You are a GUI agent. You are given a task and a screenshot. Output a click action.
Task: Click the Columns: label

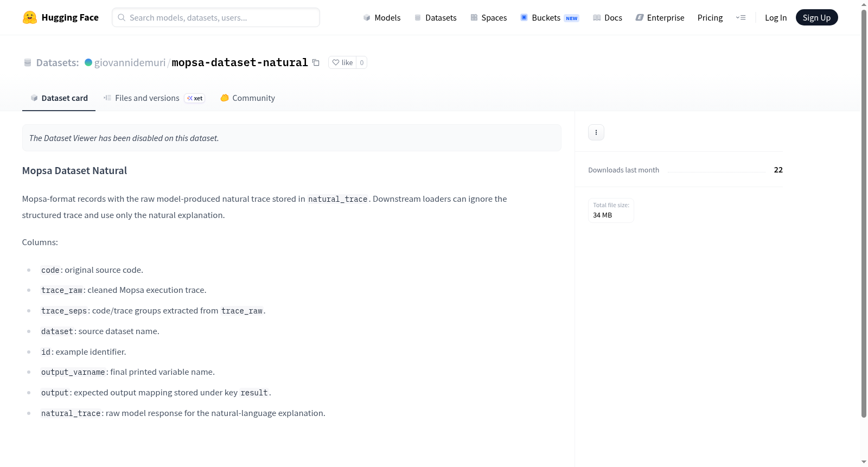[40, 242]
